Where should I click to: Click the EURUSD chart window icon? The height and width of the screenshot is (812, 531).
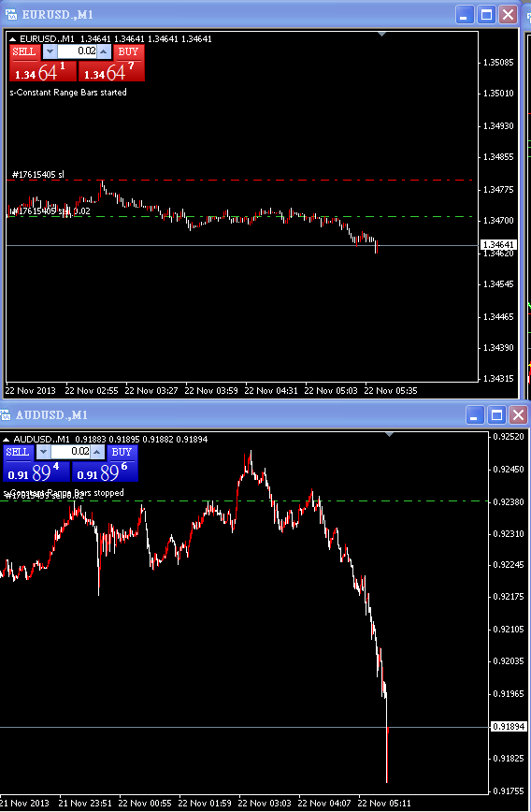pyautogui.click(x=10, y=15)
